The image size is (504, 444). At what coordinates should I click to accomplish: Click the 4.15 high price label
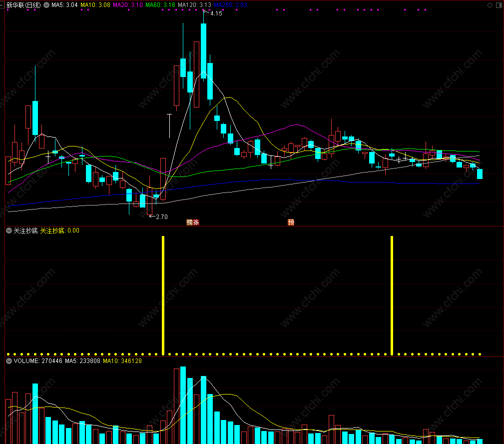(216, 13)
